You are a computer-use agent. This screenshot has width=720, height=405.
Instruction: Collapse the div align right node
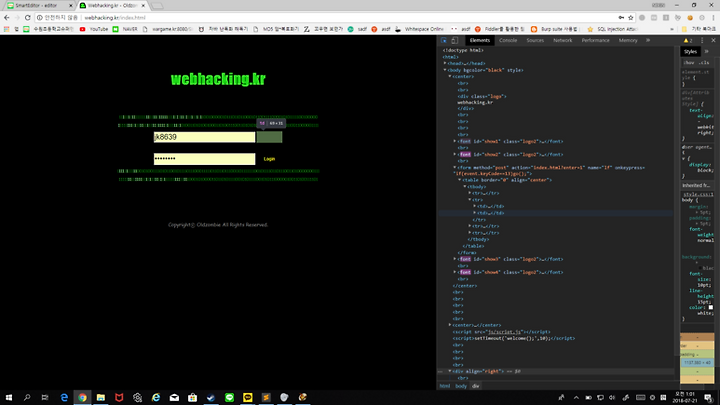pyautogui.click(x=450, y=371)
